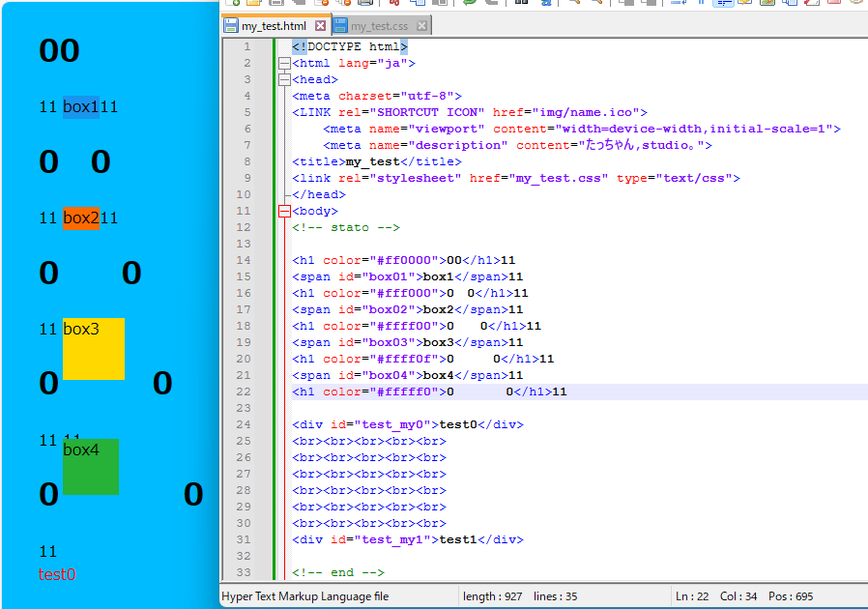Click the Hyper Text Markup Language status field
The width and height of the screenshot is (868, 609).
point(305,596)
